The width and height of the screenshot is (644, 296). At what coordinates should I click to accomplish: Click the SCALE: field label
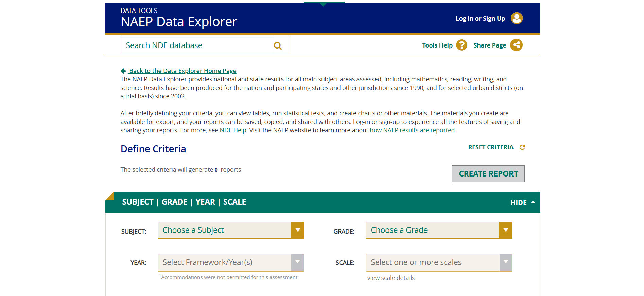click(345, 263)
